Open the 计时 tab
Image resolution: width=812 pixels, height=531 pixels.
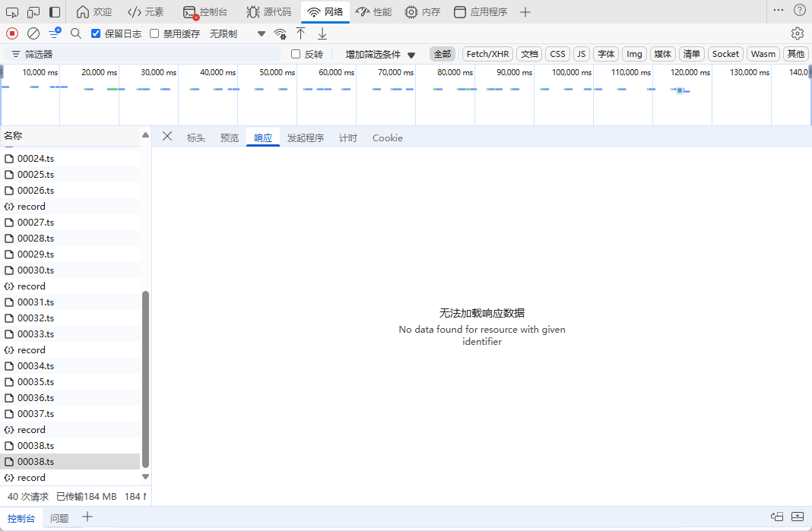click(x=348, y=137)
